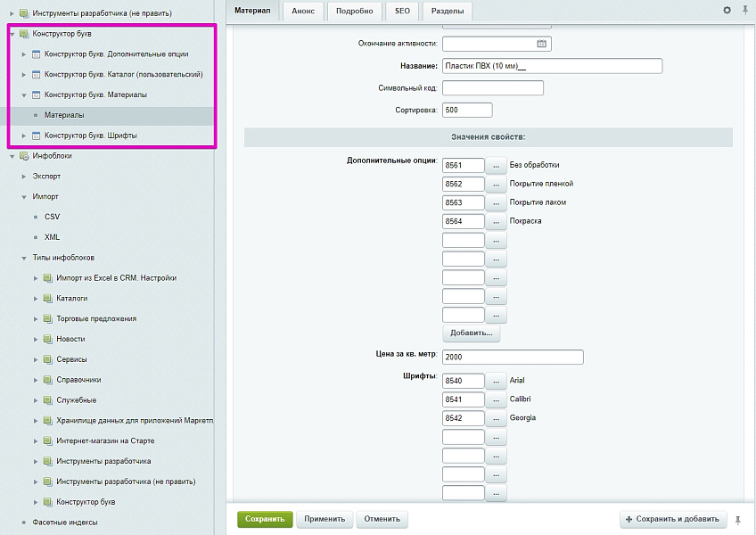This screenshot has width=756, height=535.
Task: Collapse the Типы инфоблоков node
Action: tap(24, 258)
